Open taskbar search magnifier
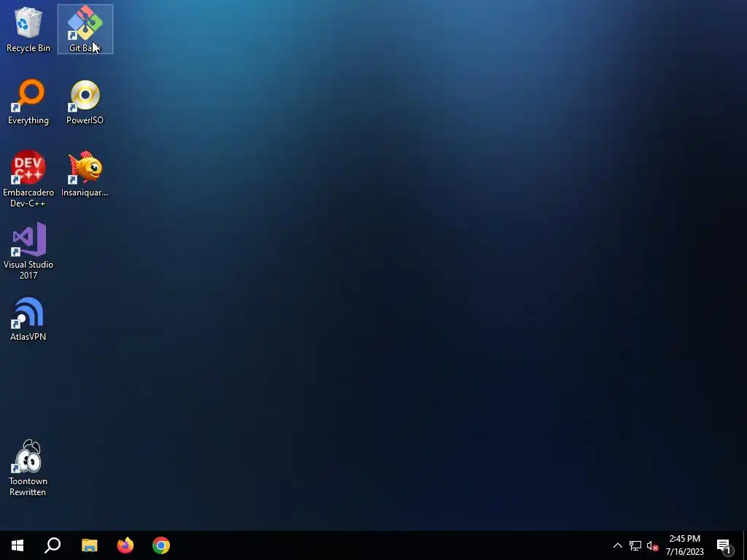Screen dimensions: 747x560 click(53, 545)
